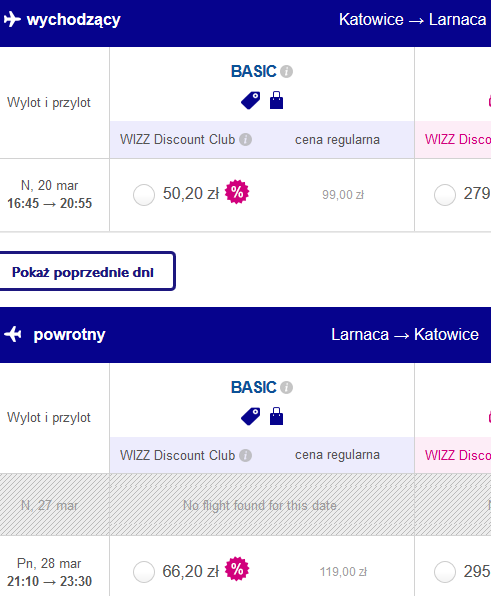Select the 295 fare radio on 28 mar
This screenshot has height=596, width=491.
click(x=445, y=572)
